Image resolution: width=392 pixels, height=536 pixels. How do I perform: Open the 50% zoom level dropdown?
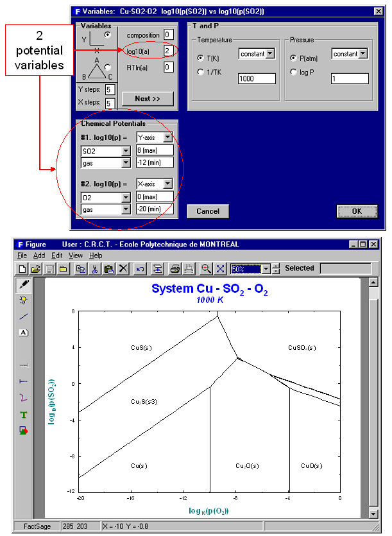click(266, 269)
